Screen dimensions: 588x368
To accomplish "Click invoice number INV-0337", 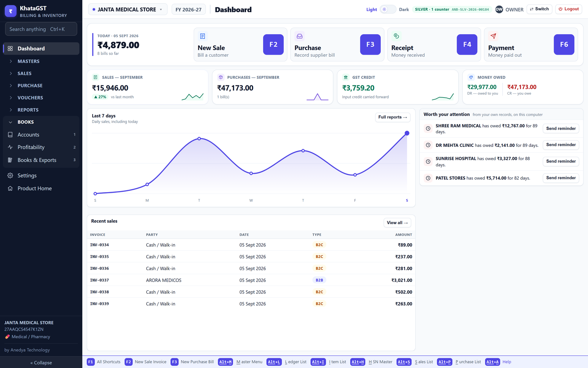I will [100, 280].
